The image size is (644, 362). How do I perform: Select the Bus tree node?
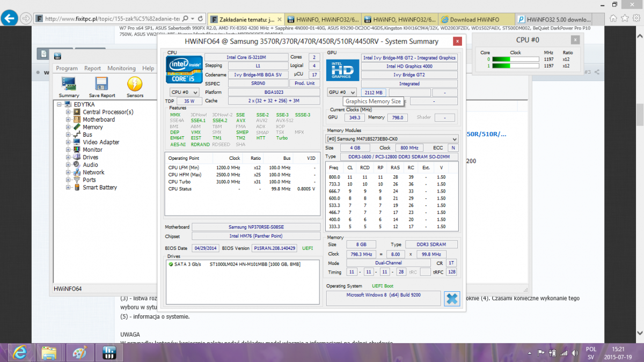(87, 135)
